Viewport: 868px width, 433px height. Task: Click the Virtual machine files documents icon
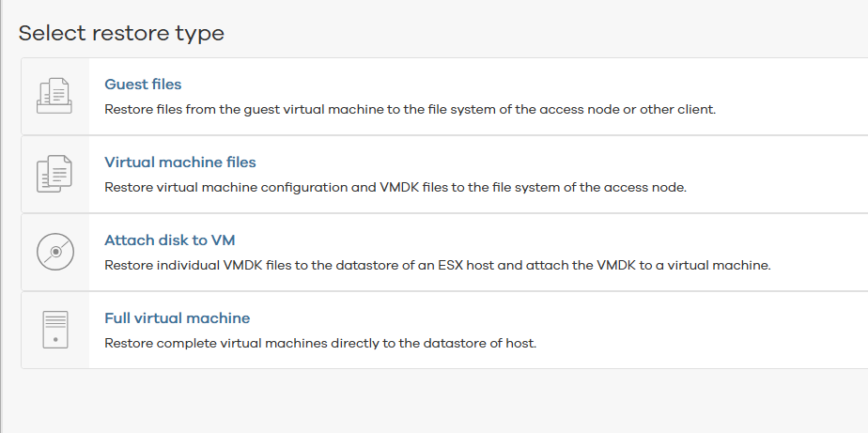click(x=54, y=174)
